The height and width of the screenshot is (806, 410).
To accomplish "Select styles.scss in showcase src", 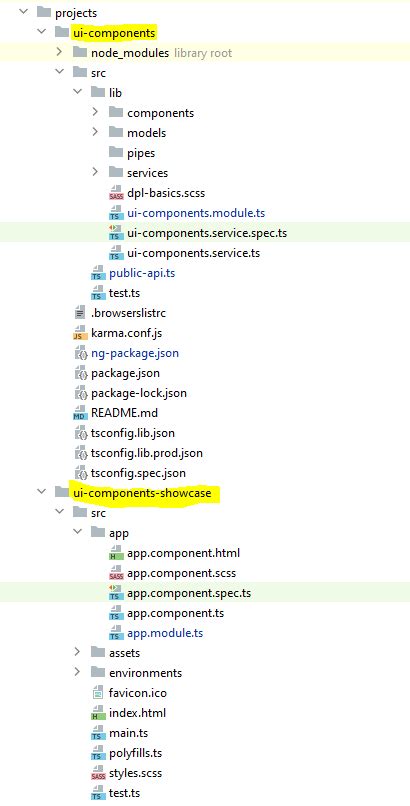I will [x=136, y=773].
